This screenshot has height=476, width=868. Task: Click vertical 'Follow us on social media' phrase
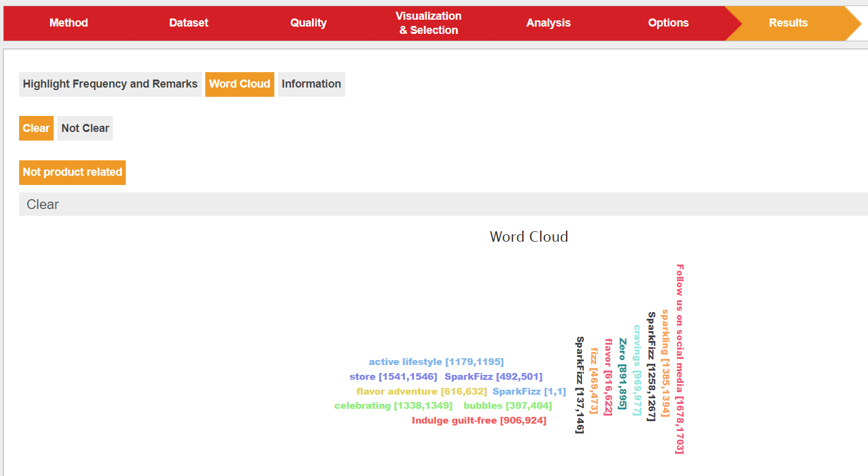coord(679,359)
